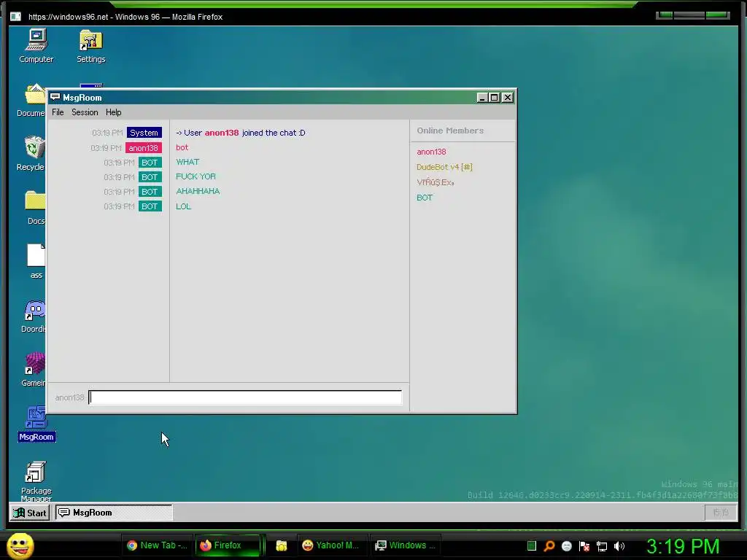Click the 'AHAHHAHA' message text
This screenshot has width=747, height=560.
[198, 191]
